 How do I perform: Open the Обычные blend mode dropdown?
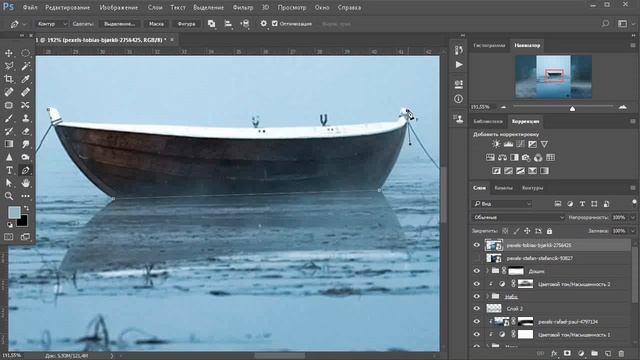[518, 218]
